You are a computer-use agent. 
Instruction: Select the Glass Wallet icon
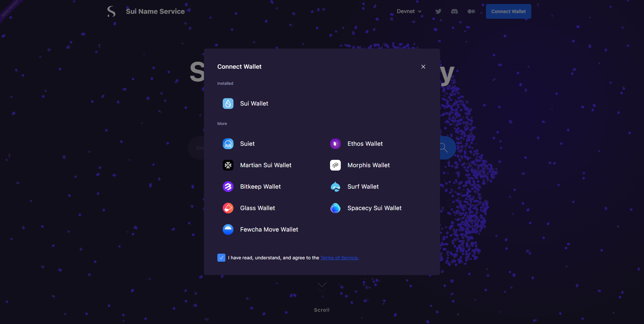point(228,208)
